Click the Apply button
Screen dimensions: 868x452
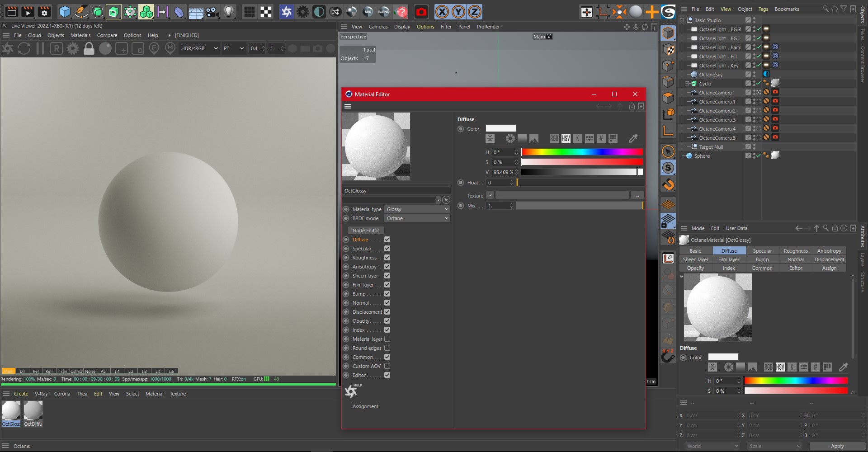837,446
